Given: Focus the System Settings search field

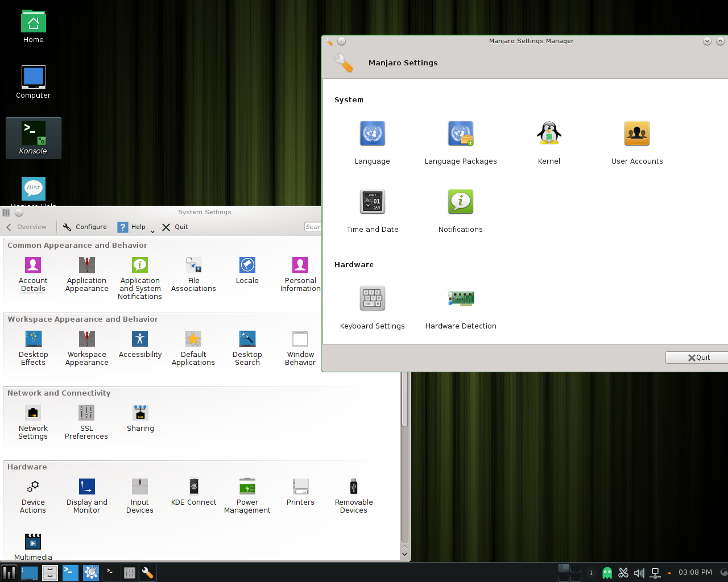Looking at the screenshot, I should tap(313, 227).
